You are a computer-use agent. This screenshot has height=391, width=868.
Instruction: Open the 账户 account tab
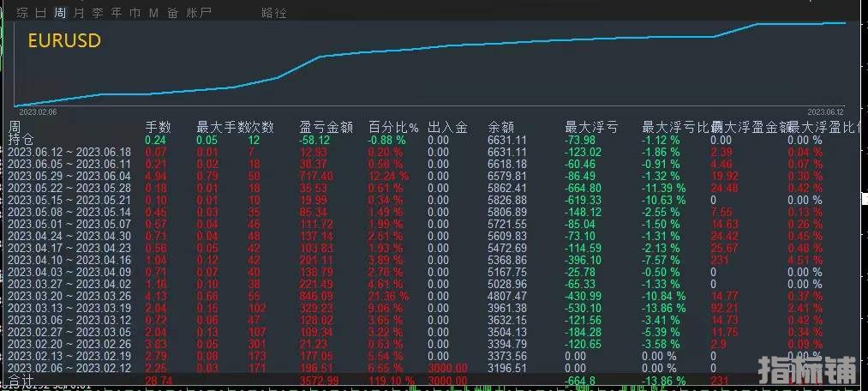tap(199, 13)
